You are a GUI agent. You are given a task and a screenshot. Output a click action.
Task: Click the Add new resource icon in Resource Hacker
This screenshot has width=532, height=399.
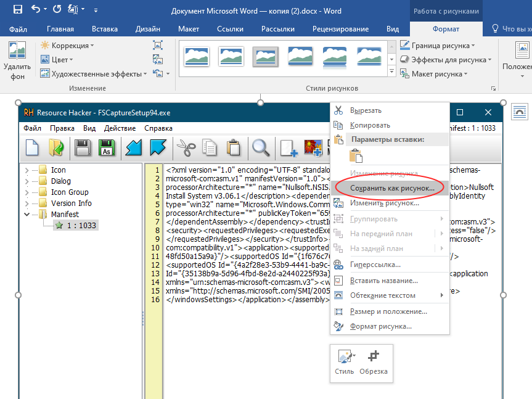[x=289, y=149]
